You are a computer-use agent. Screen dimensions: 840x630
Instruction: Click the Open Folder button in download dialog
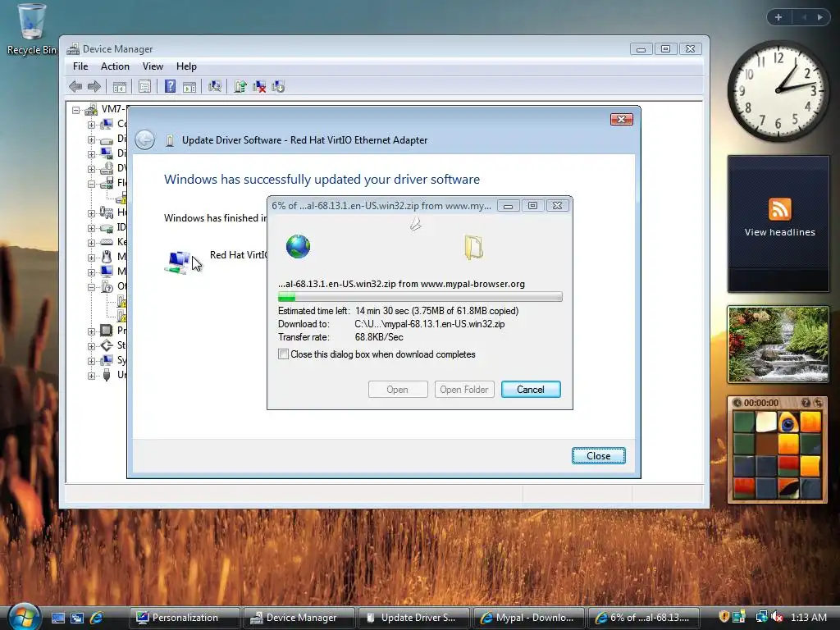pos(464,390)
